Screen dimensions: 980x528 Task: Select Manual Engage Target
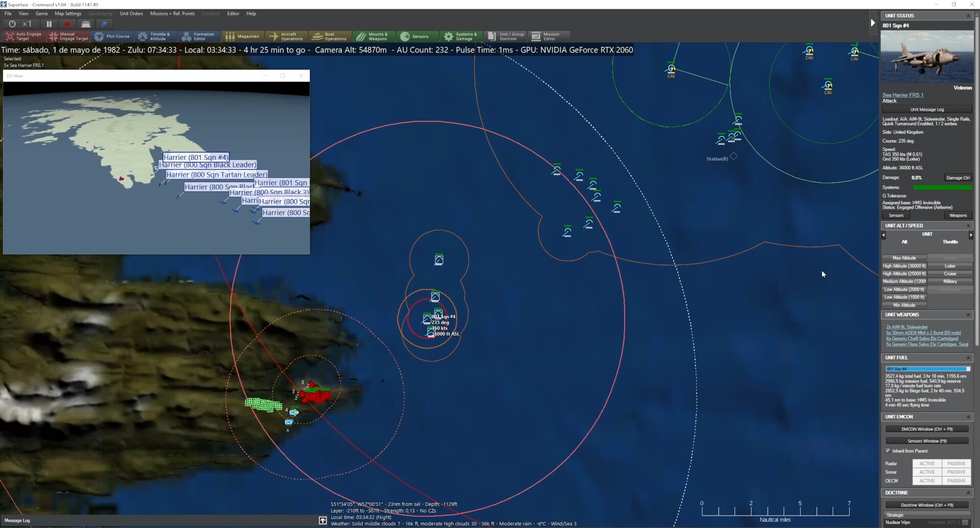(x=68, y=36)
